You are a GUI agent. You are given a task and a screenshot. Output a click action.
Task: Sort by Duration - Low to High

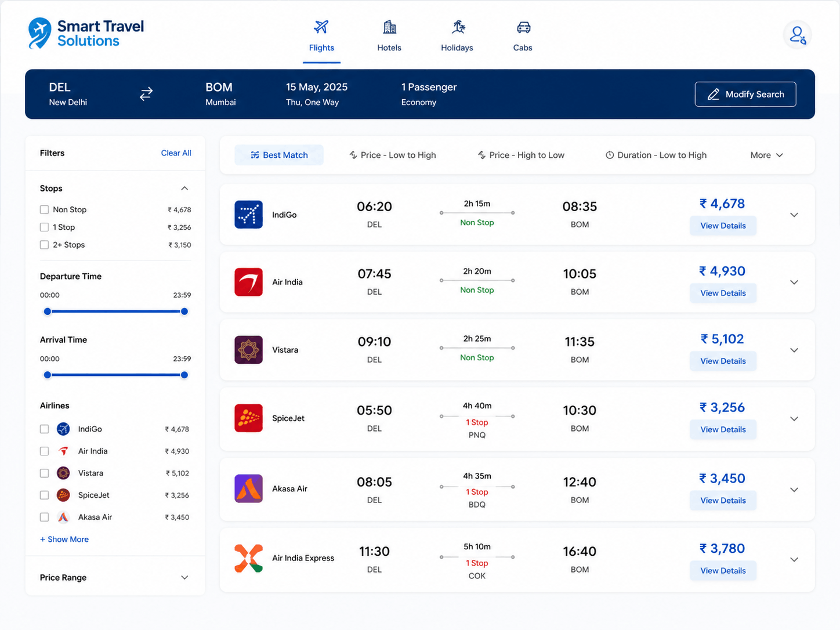[x=656, y=155]
